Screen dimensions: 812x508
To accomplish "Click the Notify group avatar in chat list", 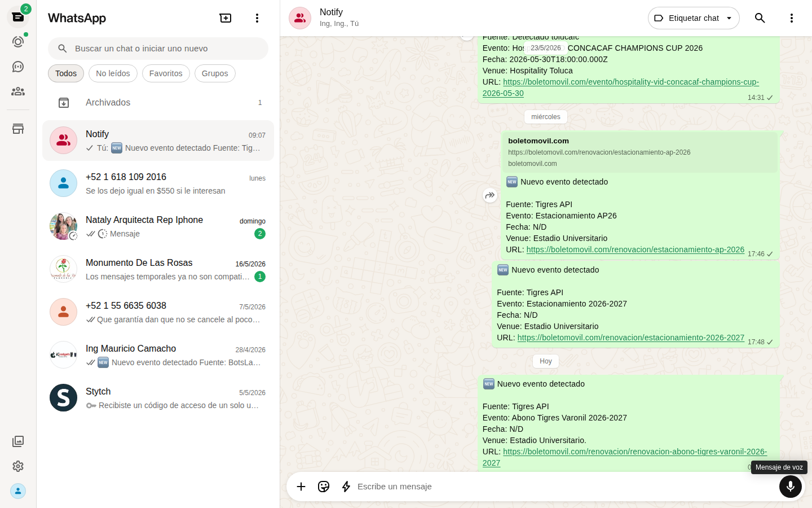I will click(63, 141).
